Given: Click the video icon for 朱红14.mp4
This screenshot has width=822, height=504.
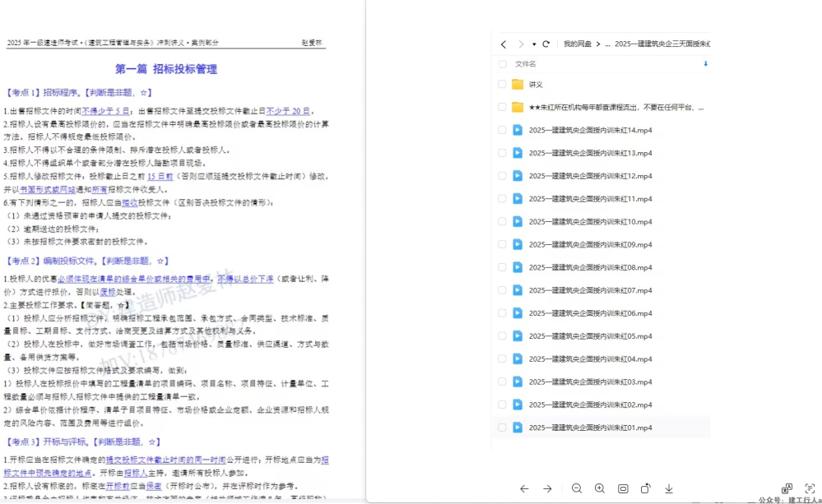Looking at the screenshot, I should click(x=518, y=130).
